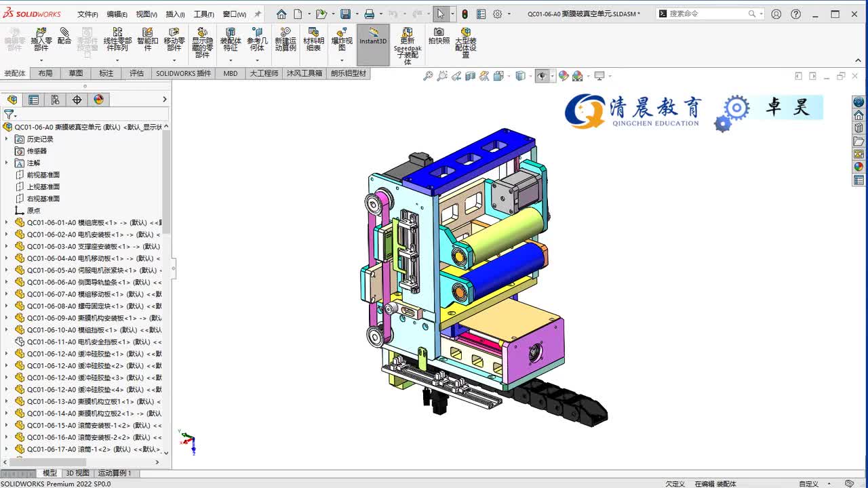Open the Move Component dropdown arrow
Viewport: 868px width, 488px height.
pos(174,60)
